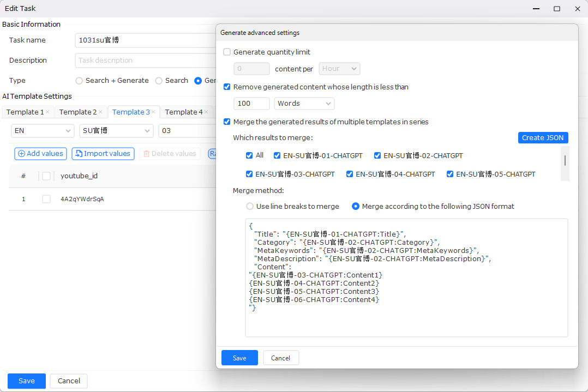Open the Hour period dropdown
The image size is (588, 392).
click(x=339, y=69)
